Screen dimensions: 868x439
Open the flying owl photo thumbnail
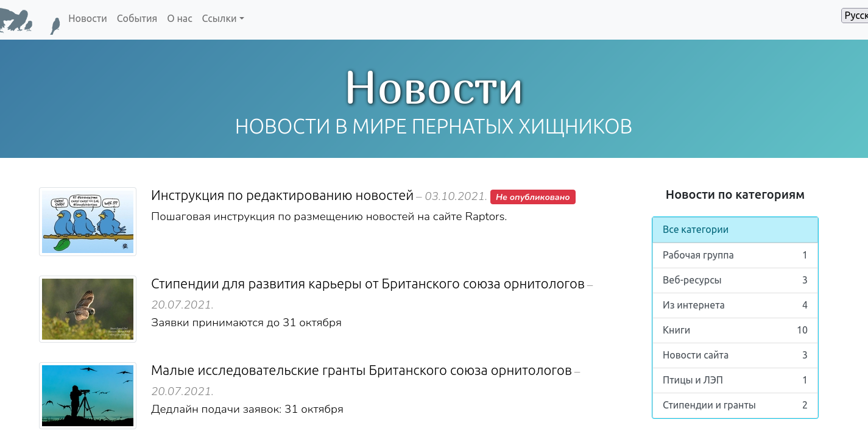coord(88,309)
